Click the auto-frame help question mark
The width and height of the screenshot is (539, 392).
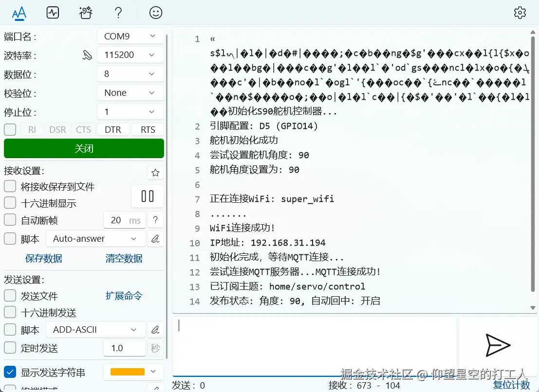(155, 220)
